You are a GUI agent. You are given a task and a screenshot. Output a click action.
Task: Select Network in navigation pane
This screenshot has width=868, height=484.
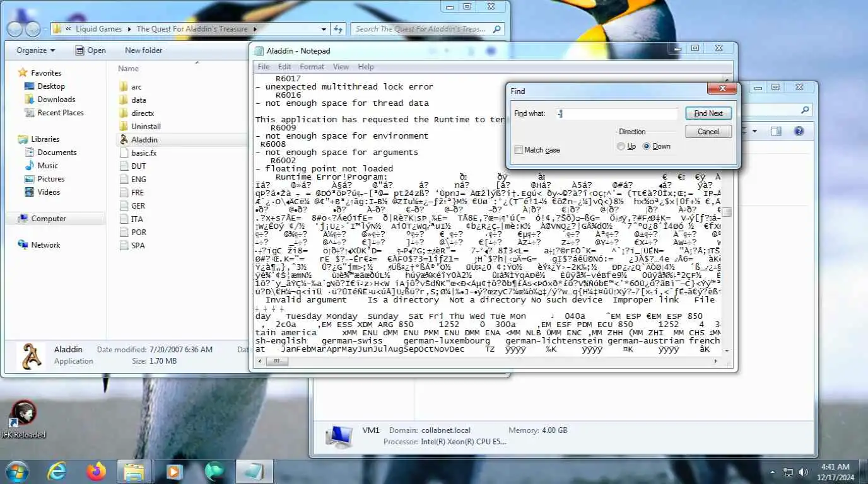(45, 245)
